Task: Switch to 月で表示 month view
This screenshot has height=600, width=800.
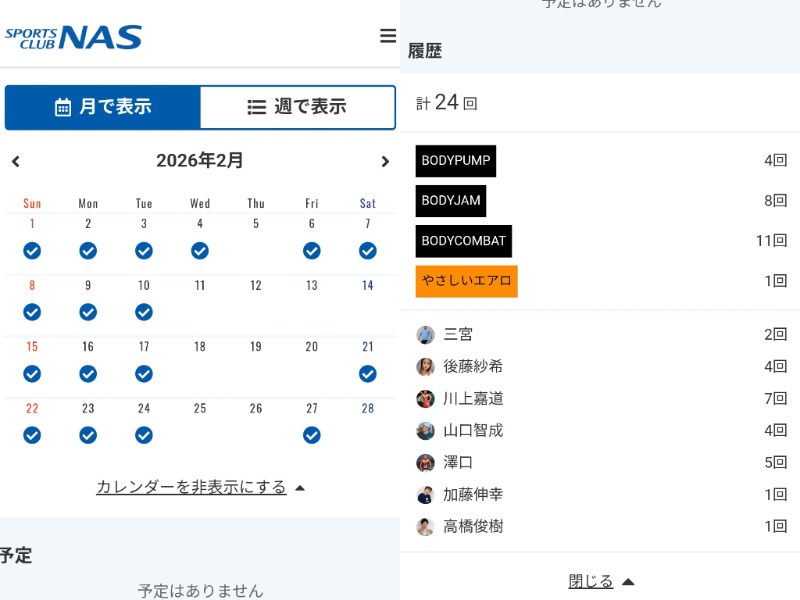Action: [103, 107]
